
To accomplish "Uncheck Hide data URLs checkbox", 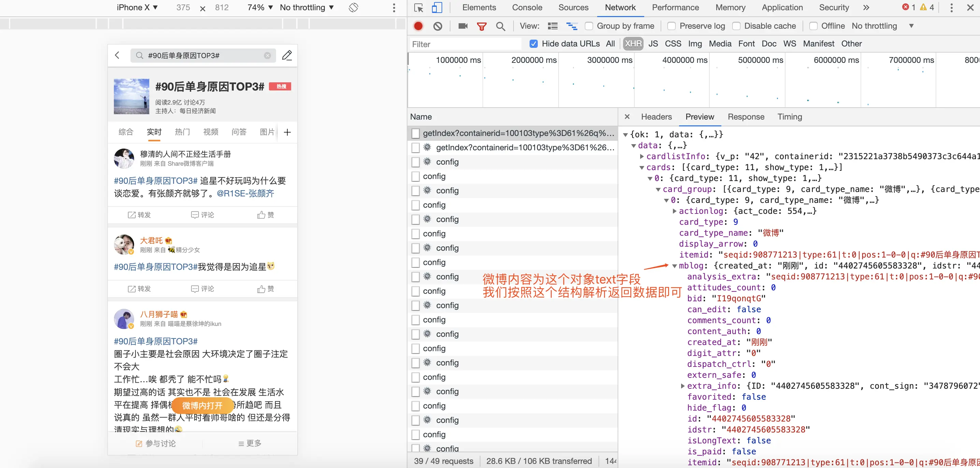I will pyautogui.click(x=533, y=44).
